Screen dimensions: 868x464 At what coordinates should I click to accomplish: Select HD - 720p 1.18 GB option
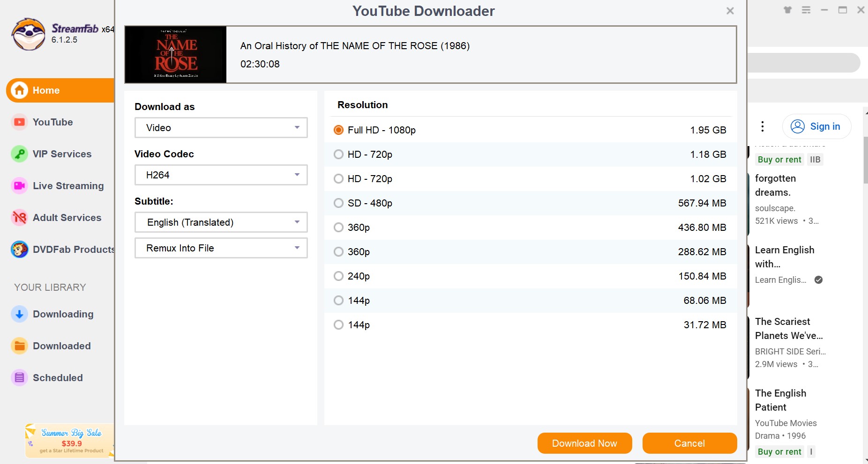338,155
